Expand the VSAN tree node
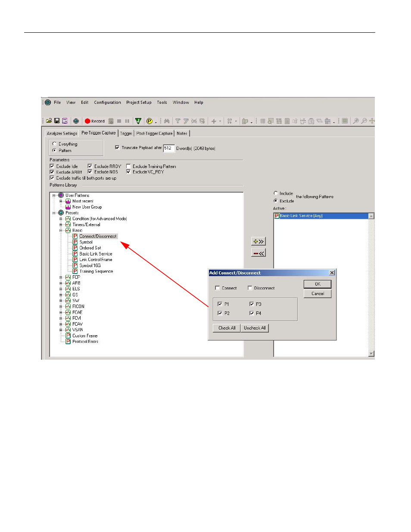 [x=61, y=330]
